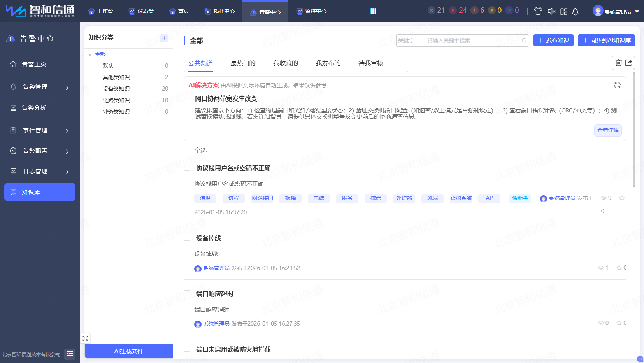Open the 关键字 search type dropdown

point(411,40)
